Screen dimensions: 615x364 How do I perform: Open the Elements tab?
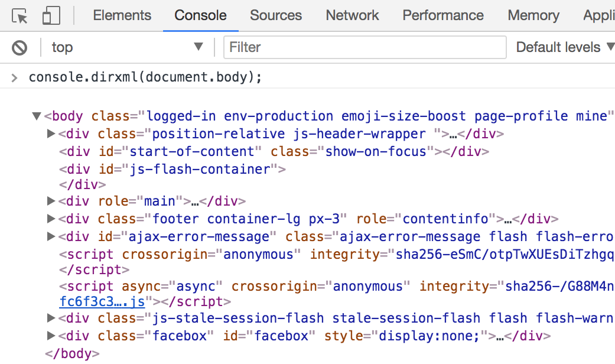(122, 16)
